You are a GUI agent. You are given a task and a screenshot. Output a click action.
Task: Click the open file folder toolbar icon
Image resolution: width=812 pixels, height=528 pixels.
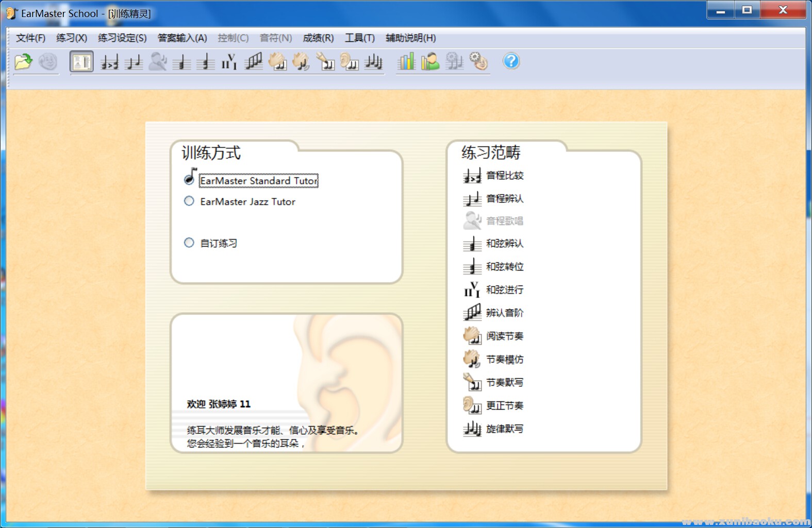click(23, 62)
